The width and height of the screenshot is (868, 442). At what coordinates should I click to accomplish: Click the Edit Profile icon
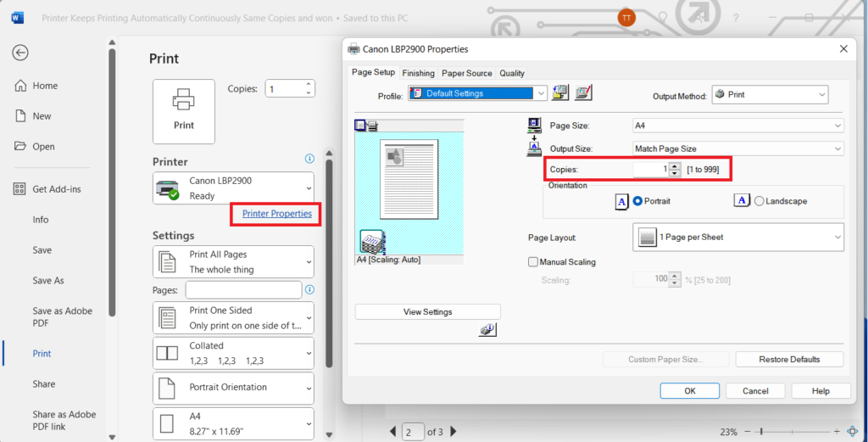[583, 93]
